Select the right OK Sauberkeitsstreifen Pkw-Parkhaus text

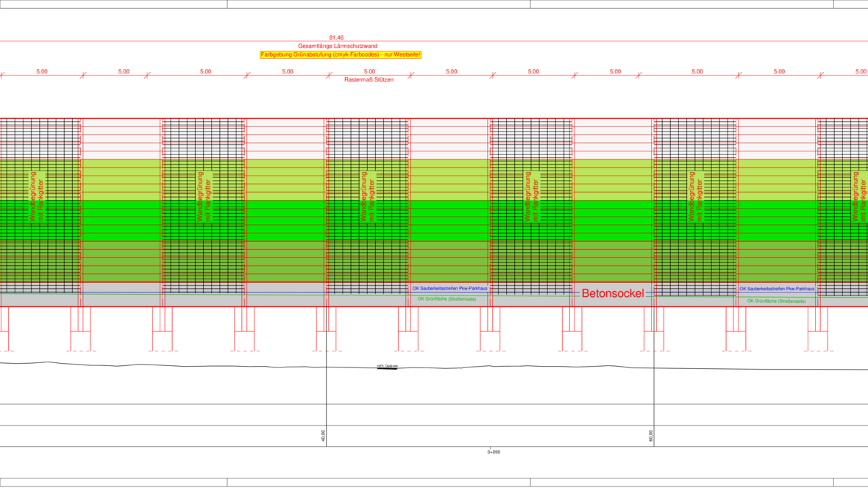click(777, 289)
